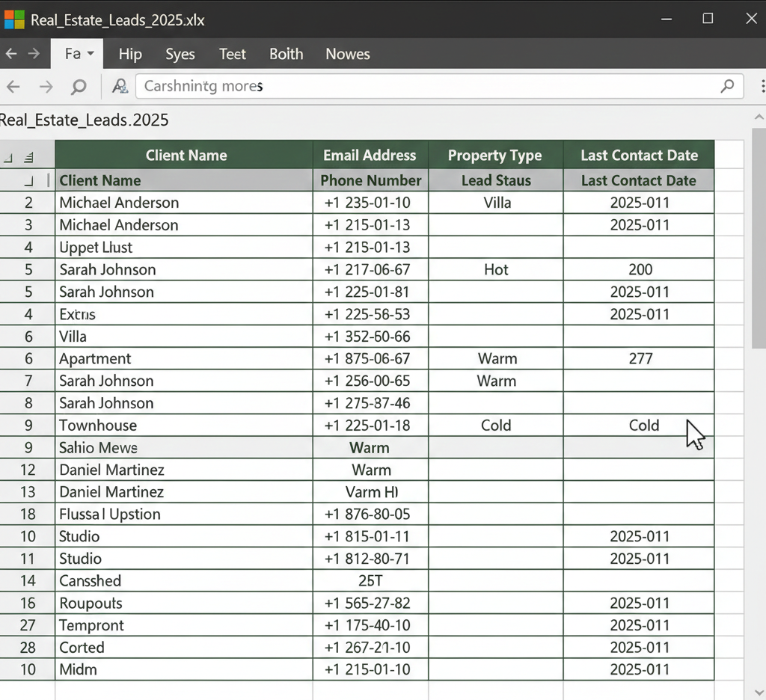The image size is (766, 700).
Task: Open the Fa tab dropdown arrow
Action: pos(91,53)
